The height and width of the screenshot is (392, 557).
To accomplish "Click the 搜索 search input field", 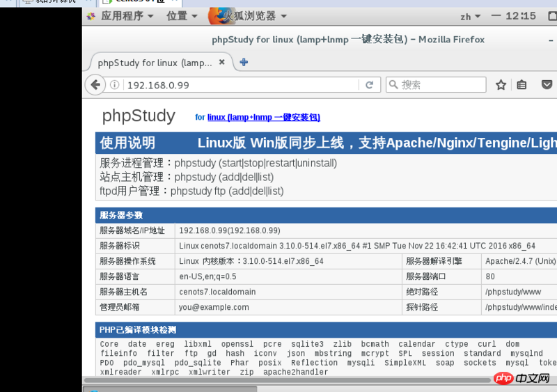I will pyautogui.click(x=436, y=85).
